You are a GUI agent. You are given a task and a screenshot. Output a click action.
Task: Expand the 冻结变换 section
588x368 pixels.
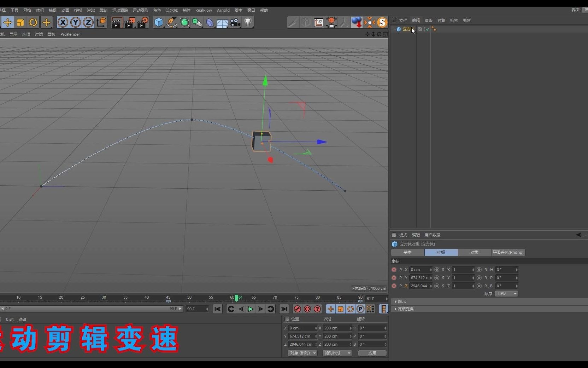point(405,309)
